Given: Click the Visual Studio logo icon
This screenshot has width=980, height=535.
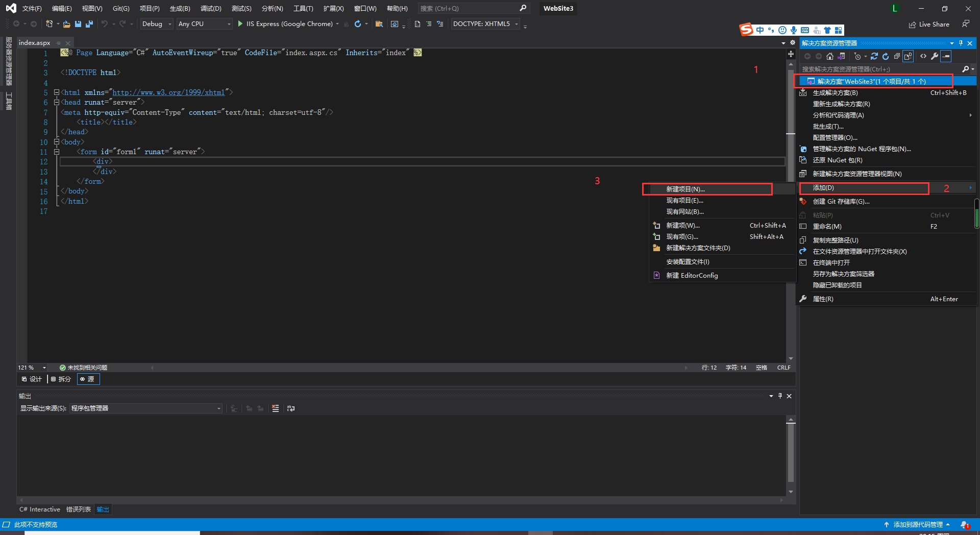Looking at the screenshot, I should click(11, 8).
